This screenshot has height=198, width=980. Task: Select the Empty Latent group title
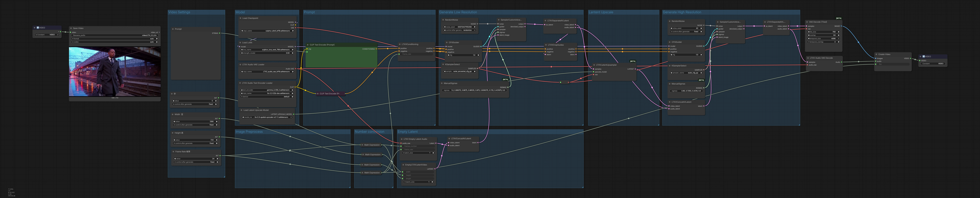pyautogui.click(x=407, y=132)
